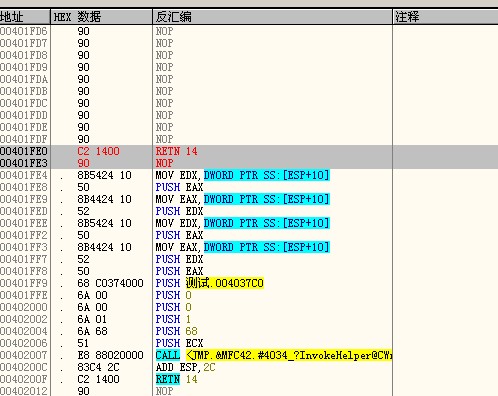Click the 地址 column header
498x396 pixels.
(x=25, y=17)
